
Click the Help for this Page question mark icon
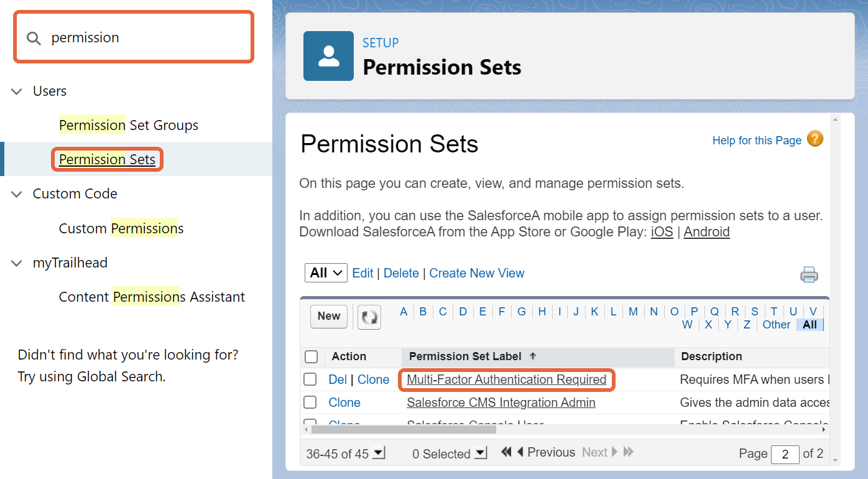(x=815, y=139)
